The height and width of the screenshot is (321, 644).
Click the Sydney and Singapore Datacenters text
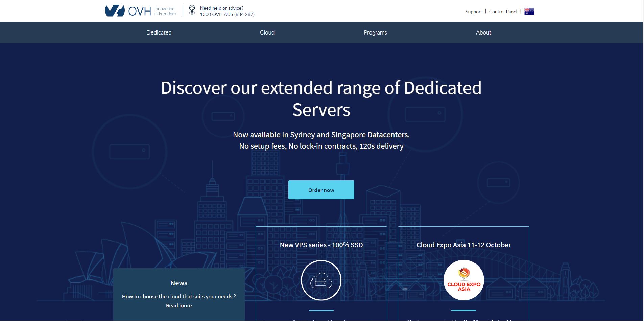click(x=321, y=135)
